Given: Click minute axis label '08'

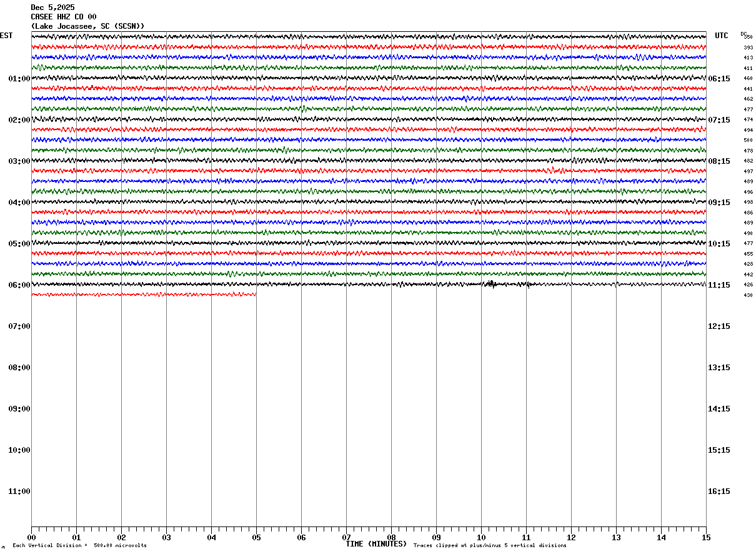Looking at the screenshot, I should coord(391,538).
